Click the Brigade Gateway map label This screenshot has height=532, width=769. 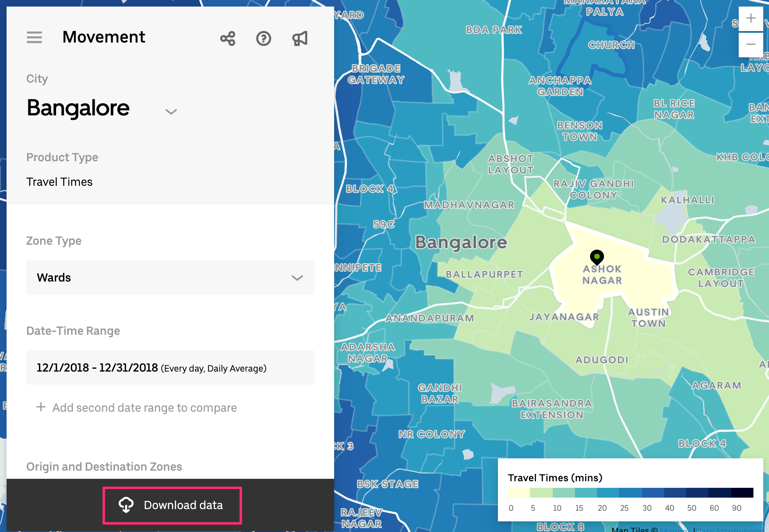376,74
